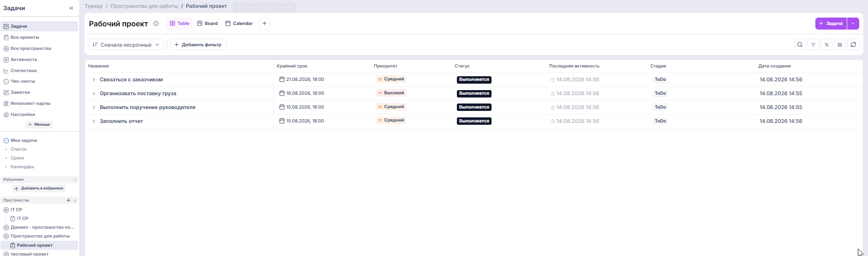
Task: Open the search icon in the toolbar
Action: (800, 45)
